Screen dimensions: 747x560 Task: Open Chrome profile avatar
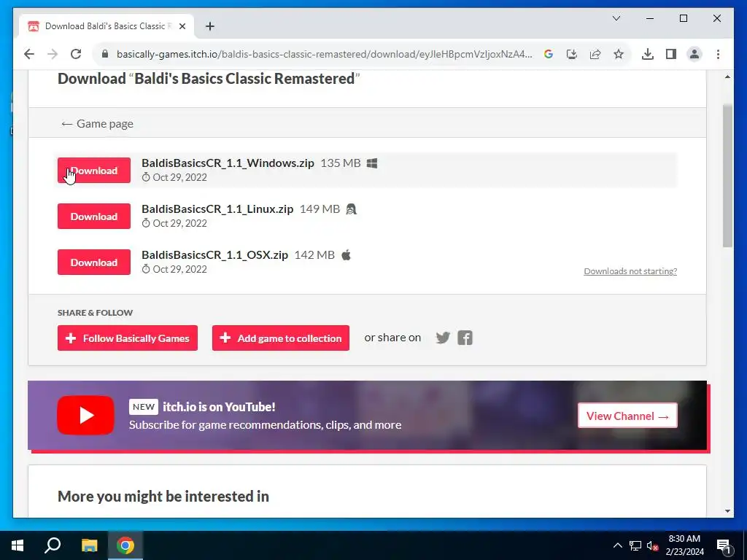[694, 54]
